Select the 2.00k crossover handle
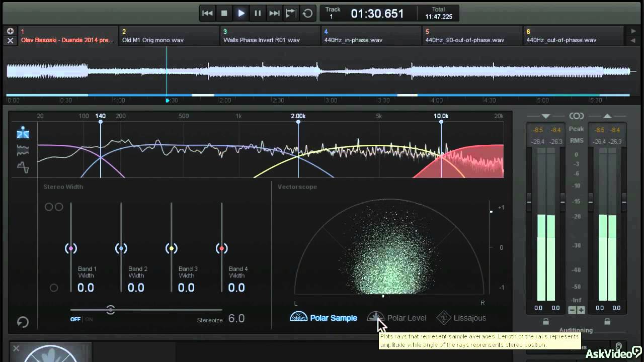The width and height of the screenshot is (644, 362). click(298, 122)
